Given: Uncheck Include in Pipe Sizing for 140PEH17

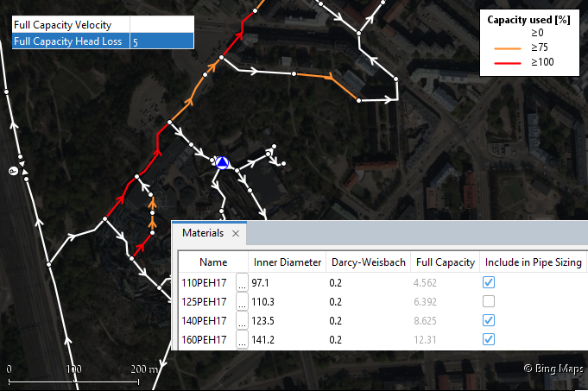Looking at the screenshot, I should pos(489,320).
